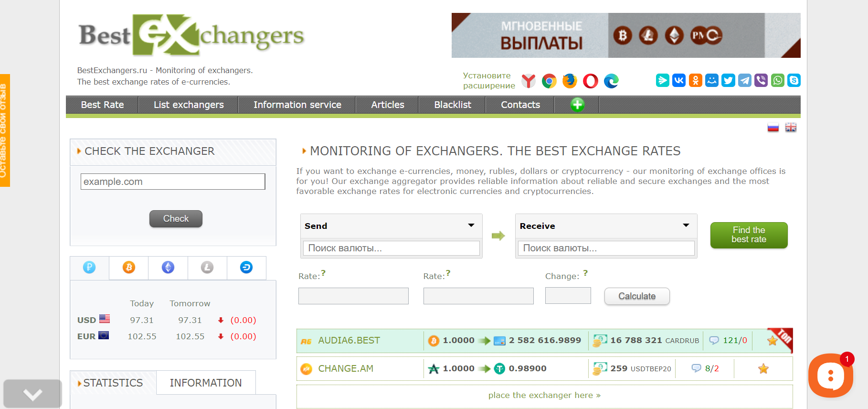Select the Dash currency tab icon
The width and height of the screenshot is (868, 409).
coord(246,268)
